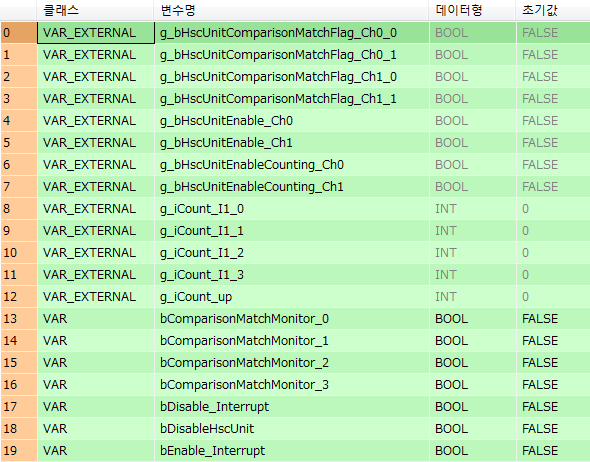The height and width of the screenshot is (462, 590).
Task: Click the 클래스 column header
Action: coord(96,10)
